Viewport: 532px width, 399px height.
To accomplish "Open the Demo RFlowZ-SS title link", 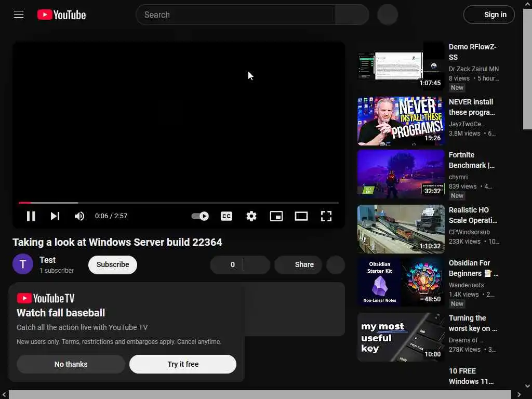I will pyautogui.click(x=473, y=52).
